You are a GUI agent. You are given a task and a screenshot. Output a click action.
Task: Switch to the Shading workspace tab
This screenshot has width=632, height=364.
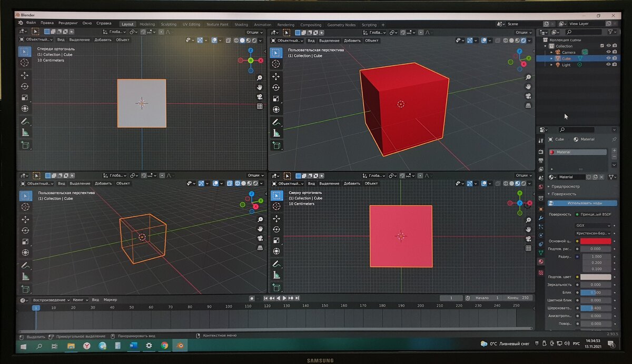pyautogui.click(x=241, y=25)
